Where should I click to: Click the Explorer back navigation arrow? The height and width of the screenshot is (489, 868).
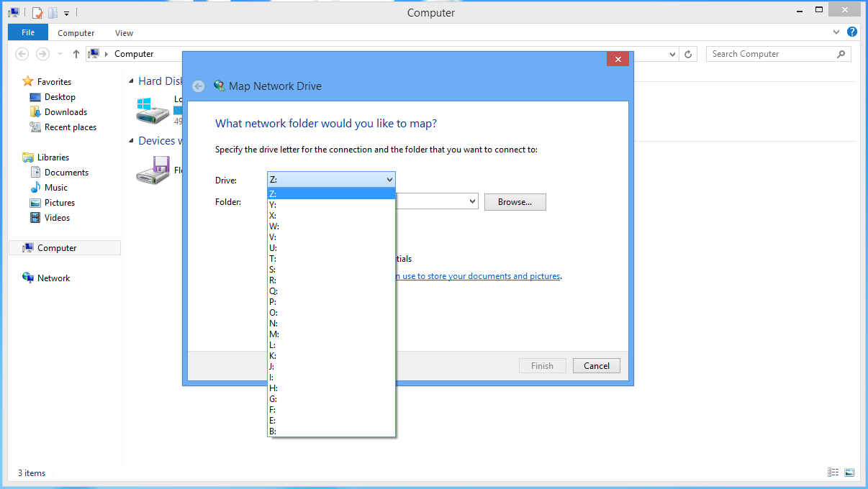22,53
